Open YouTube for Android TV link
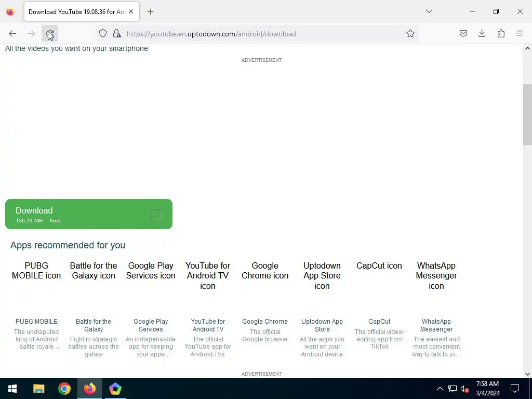The width and height of the screenshot is (532, 399). click(208, 325)
